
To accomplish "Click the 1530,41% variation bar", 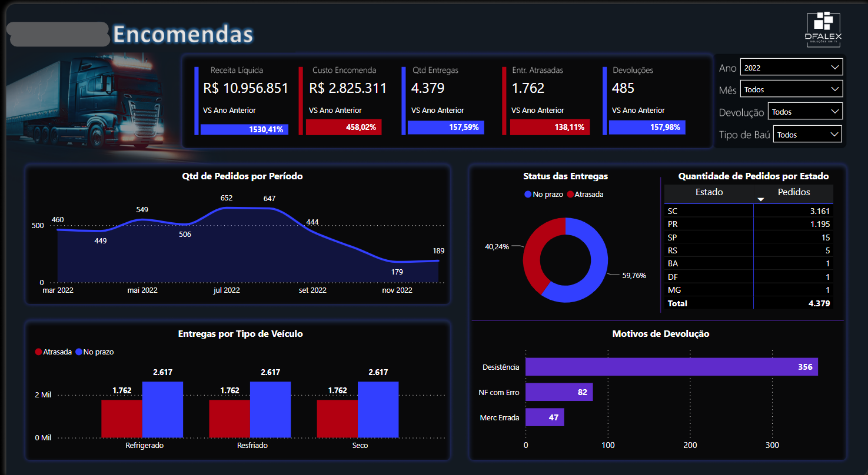I will coord(244,129).
